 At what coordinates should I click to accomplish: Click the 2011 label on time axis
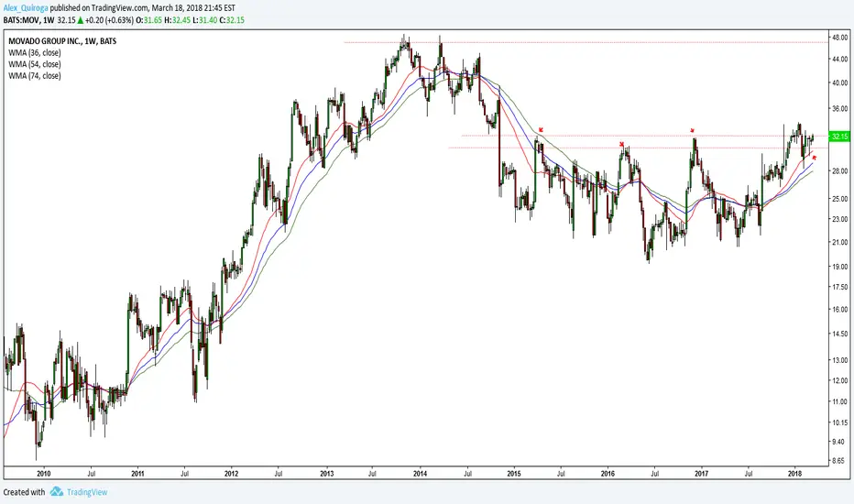(137, 474)
